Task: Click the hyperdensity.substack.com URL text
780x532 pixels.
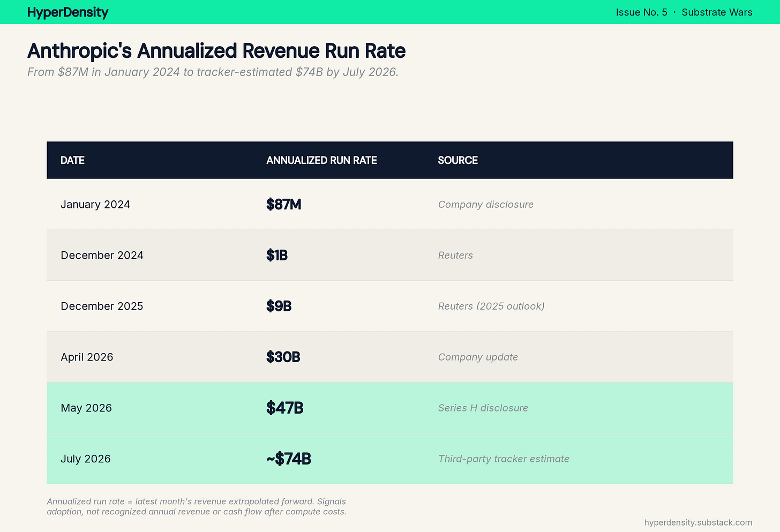Action: click(x=699, y=522)
